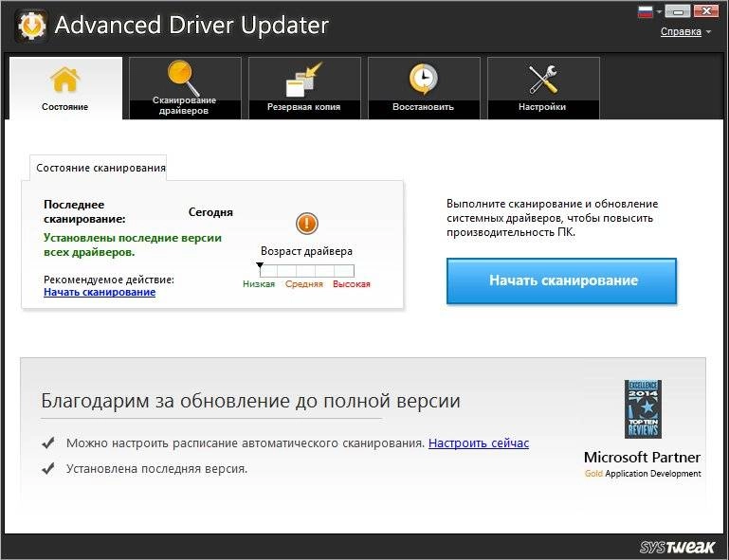Open the Резервная копия tab
The width and height of the screenshot is (729, 560).
(304, 88)
